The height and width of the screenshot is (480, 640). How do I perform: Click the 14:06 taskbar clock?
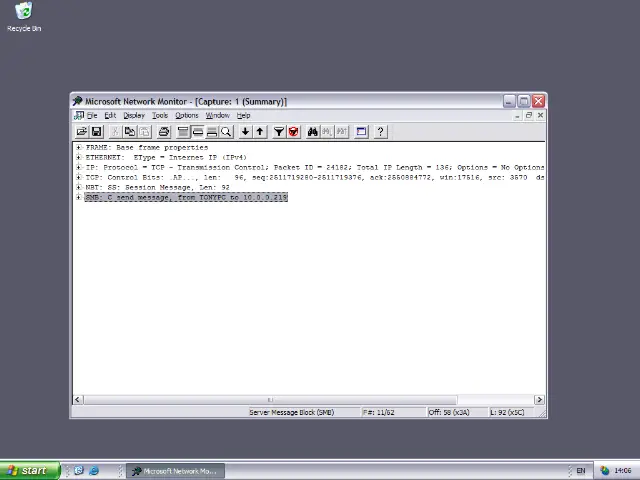click(x=622, y=471)
